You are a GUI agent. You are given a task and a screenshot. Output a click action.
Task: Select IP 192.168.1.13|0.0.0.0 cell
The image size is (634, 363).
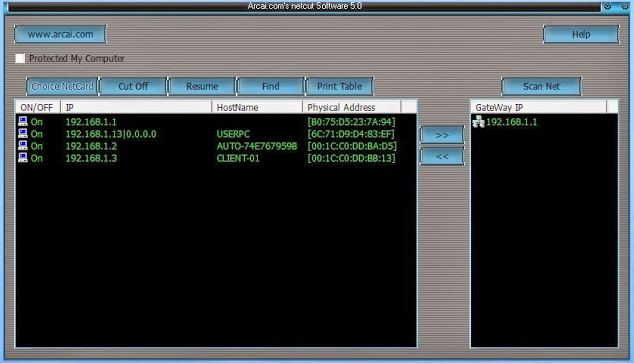coord(111,134)
